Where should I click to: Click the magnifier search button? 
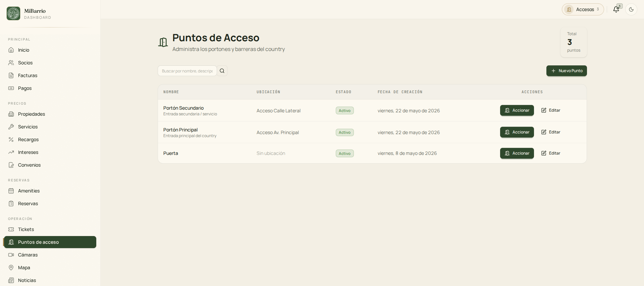point(222,71)
